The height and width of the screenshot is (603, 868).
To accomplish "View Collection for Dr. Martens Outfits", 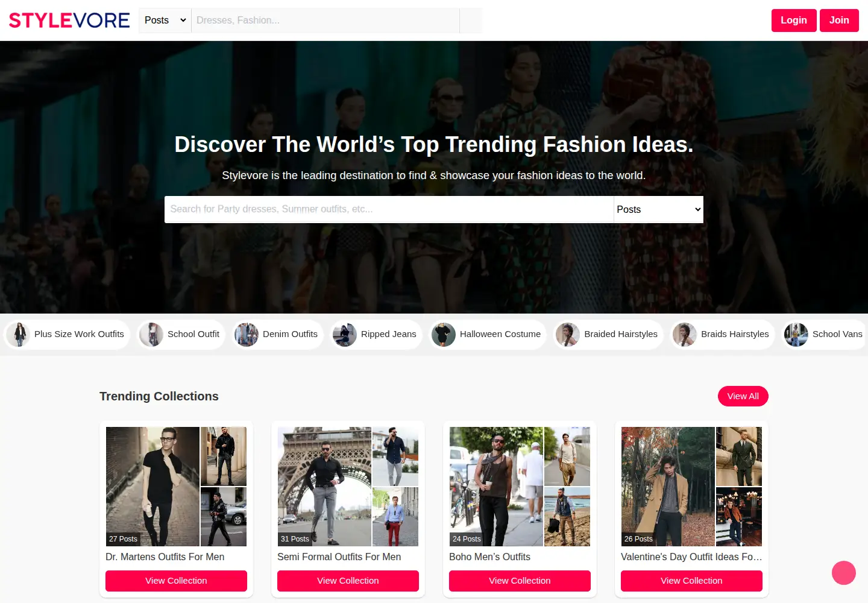I will coord(176,581).
